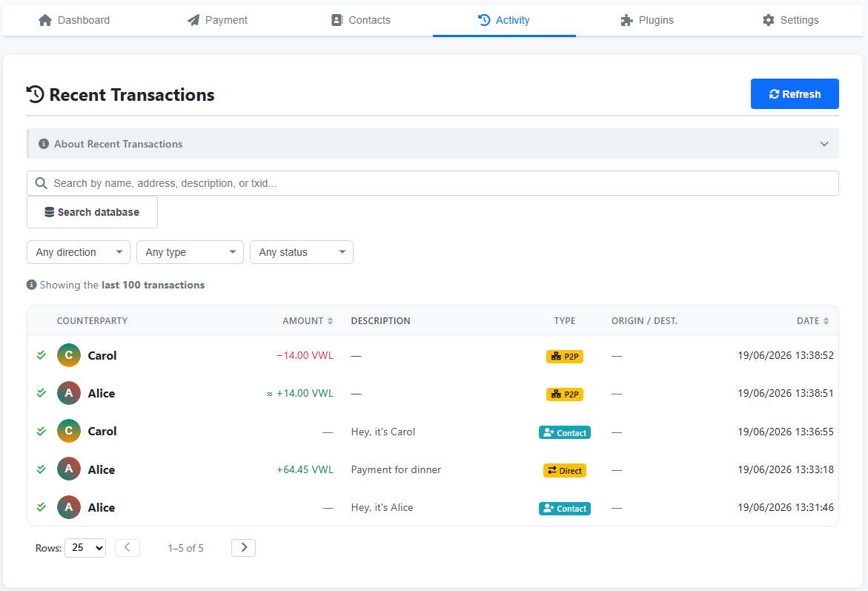
Task: Click the date 19/06/2026 13:33:18
Action: [x=786, y=469]
